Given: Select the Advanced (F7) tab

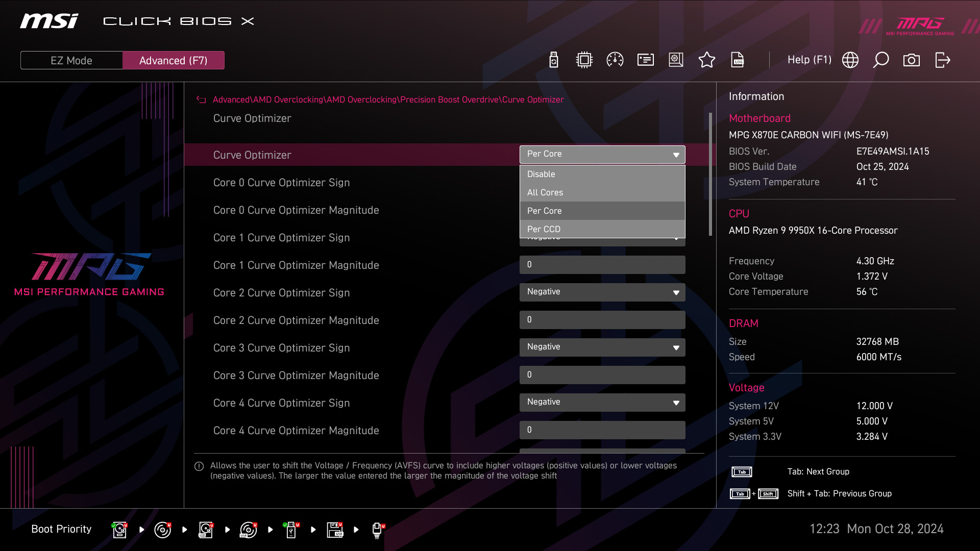Looking at the screenshot, I should pyautogui.click(x=174, y=60).
